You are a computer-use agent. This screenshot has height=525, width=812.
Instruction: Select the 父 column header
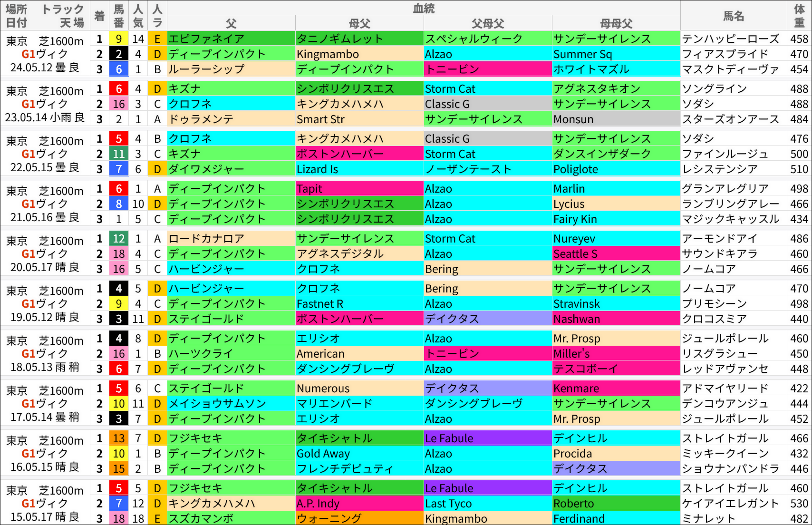pos(231,23)
